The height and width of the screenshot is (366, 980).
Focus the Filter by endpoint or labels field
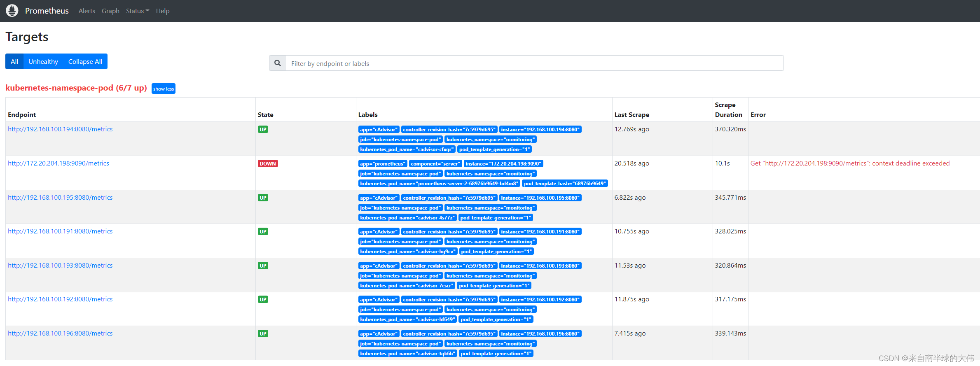coord(535,63)
